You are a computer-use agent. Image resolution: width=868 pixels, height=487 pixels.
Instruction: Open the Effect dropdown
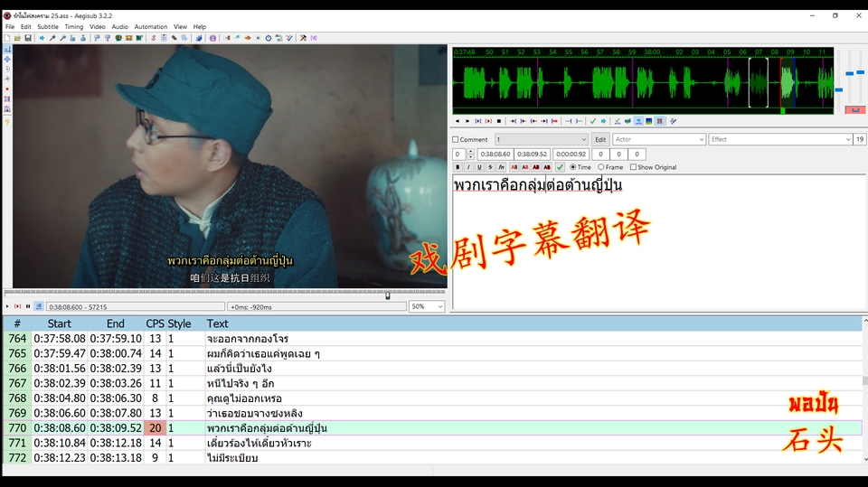tap(780, 139)
